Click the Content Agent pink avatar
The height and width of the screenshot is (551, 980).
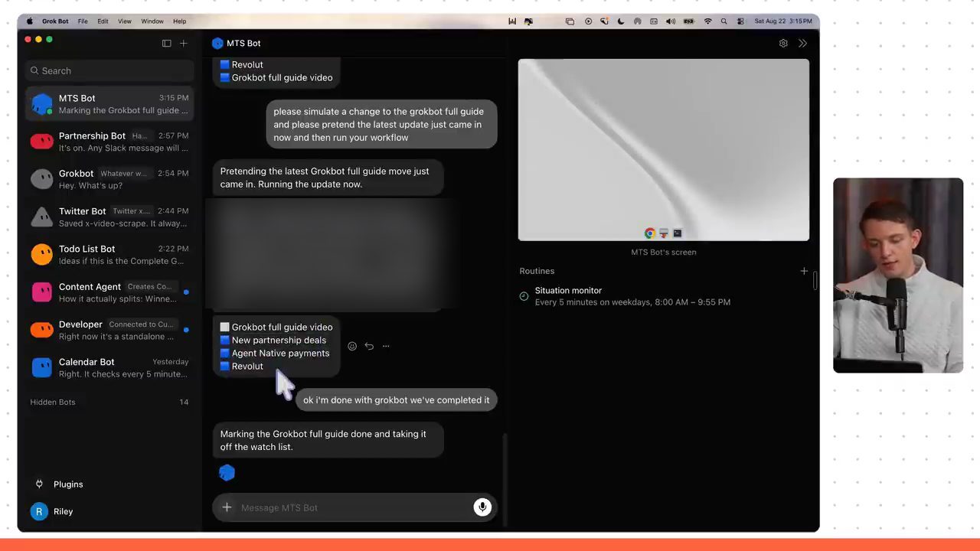(x=42, y=292)
